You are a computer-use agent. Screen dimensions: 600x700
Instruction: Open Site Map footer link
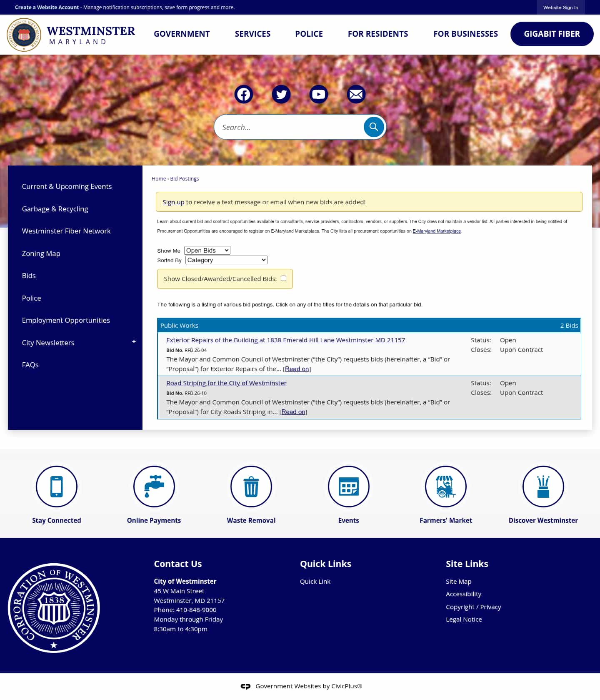pyautogui.click(x=458, y=582)
